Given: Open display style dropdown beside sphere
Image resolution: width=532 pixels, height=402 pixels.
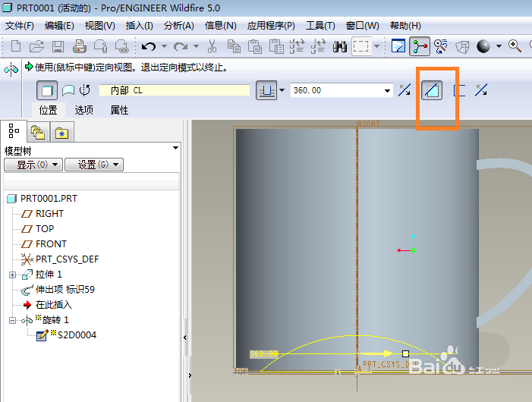Looking at the screenshot, I should [499, 46].
